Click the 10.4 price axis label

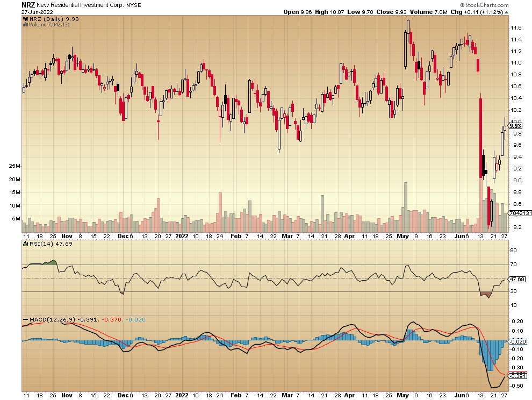tap(516, 98)
